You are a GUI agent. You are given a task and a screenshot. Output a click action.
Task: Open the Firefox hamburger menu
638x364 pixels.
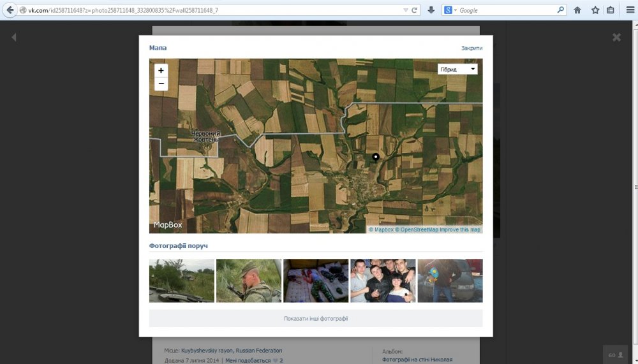point(629,10)
